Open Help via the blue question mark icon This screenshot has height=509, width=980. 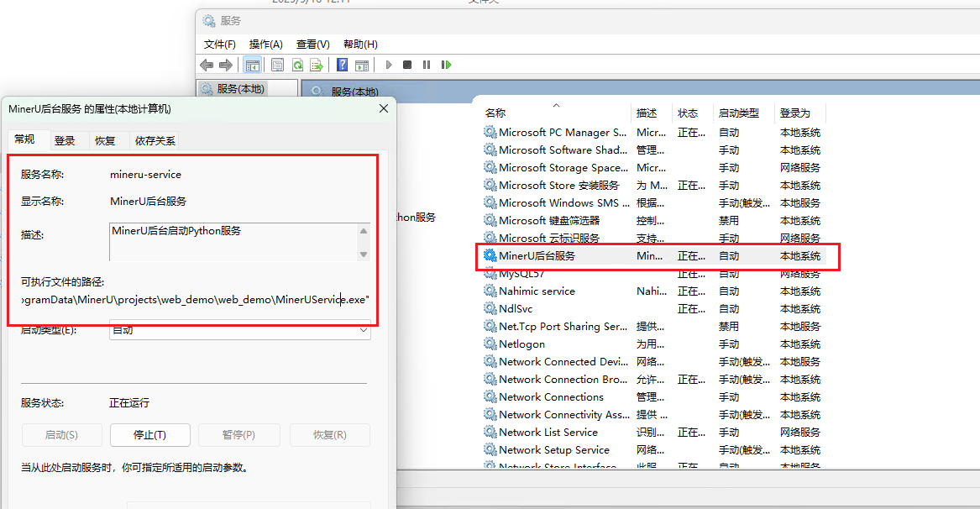pyautogui.click(x=342, y=65)
